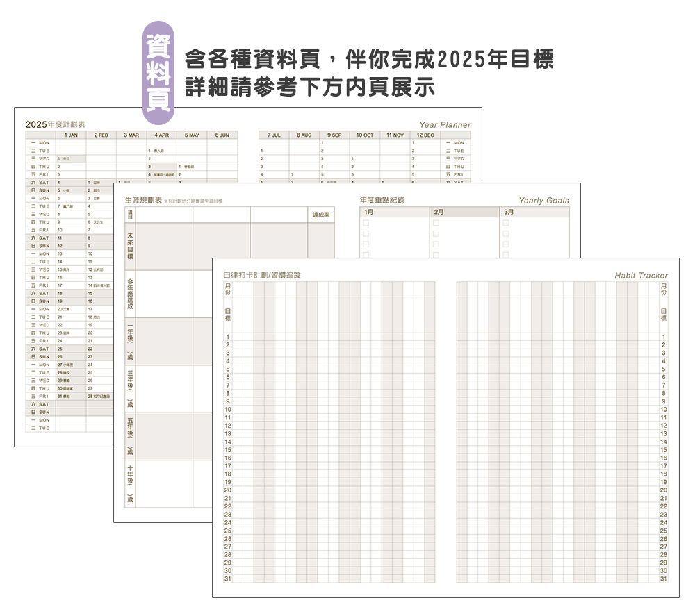The height and width of the screenshot is (616, 695).
Task: Tick the top checkbox under 3月
Action: (506, 223)
